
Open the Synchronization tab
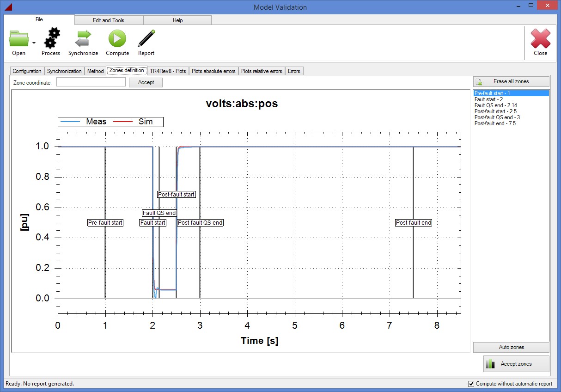[64, 71]
